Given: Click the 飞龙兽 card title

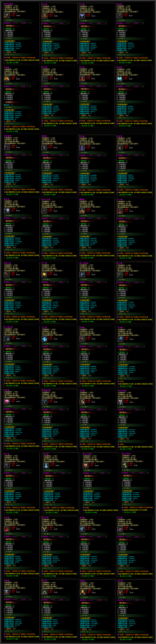Looking at the screenshot, I should (82, 5).
